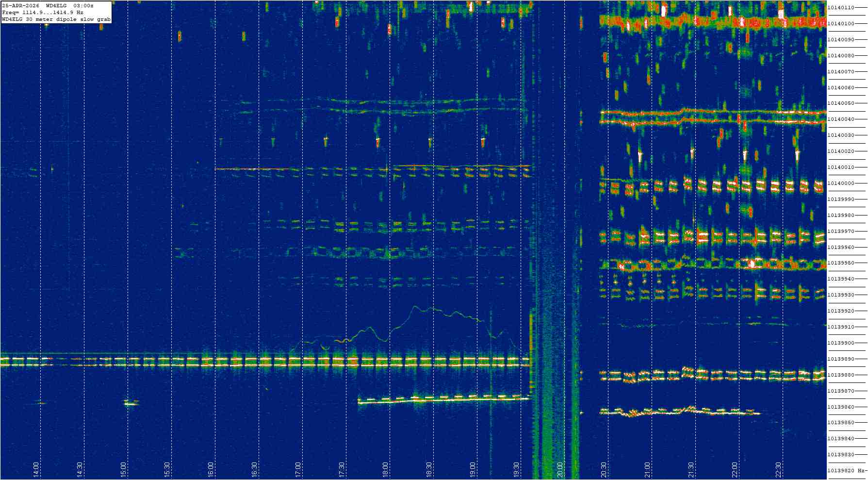Click the 20:30 time axis label
Viewport: 868px width, 480px height.
point(604,469)
